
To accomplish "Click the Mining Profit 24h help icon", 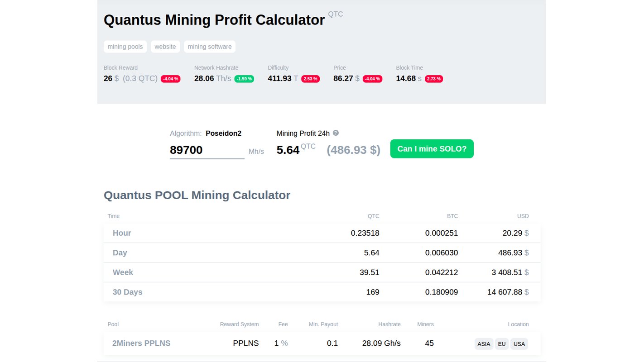I will tap(336, 133).
